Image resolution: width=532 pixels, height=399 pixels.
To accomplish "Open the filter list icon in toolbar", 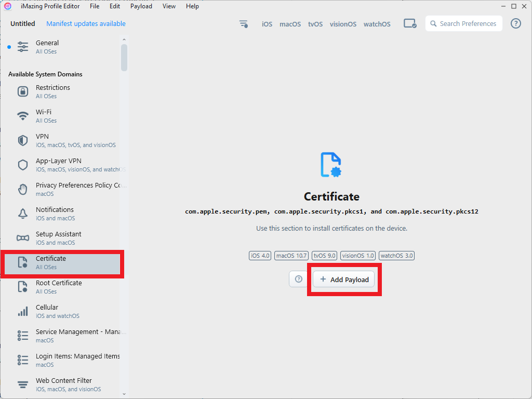I will (x=244, y=24).
